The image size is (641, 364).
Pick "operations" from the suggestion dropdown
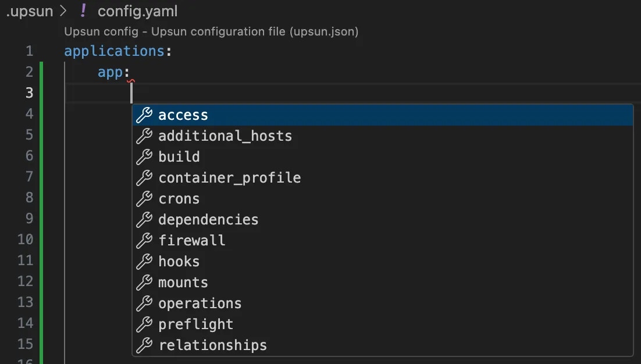[x=200, y=303]
